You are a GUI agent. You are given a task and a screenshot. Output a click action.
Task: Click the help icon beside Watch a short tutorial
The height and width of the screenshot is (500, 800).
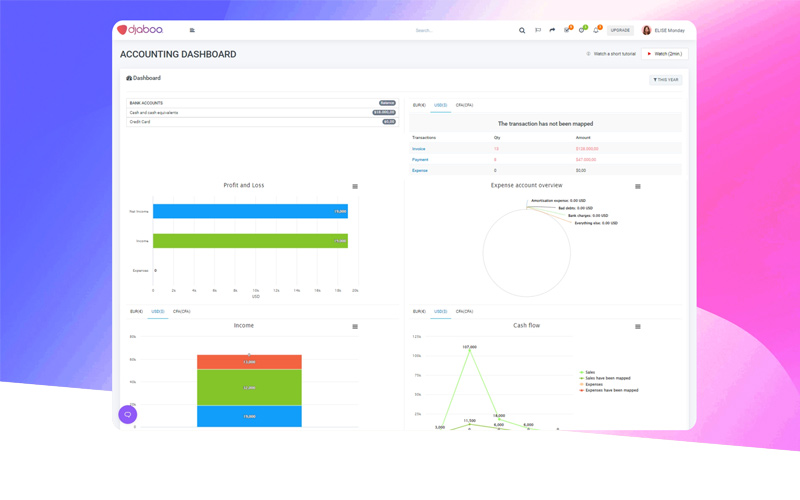click(x=588, y=54)
